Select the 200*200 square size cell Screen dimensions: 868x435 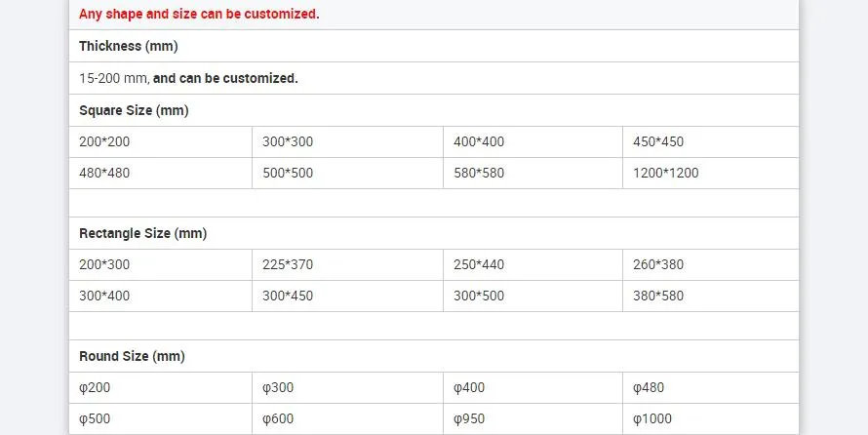(x=104, y=141)
